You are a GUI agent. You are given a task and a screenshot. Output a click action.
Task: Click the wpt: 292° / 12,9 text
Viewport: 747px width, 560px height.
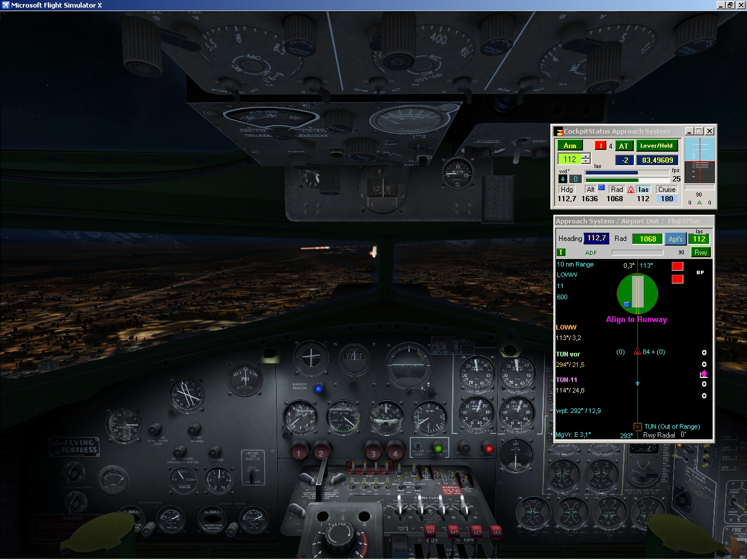(x=578, y=411)
